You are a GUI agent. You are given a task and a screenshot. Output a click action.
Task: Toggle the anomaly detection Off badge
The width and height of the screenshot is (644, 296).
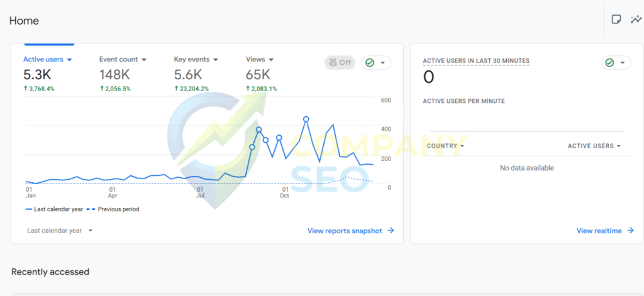(x=340, y=62)
